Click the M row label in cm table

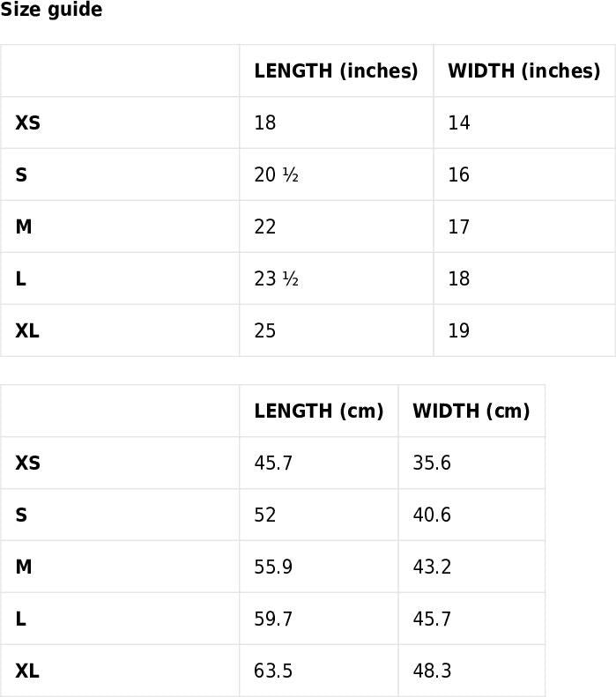tap(24, 567)
